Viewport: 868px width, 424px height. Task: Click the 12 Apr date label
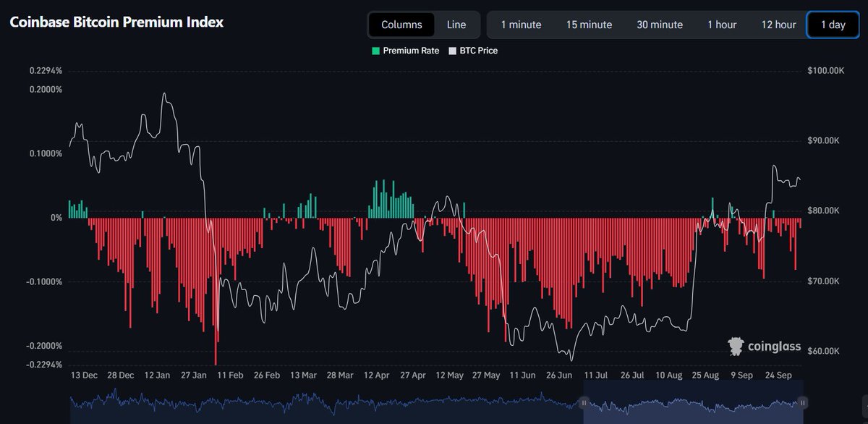(x=376, y=376)
